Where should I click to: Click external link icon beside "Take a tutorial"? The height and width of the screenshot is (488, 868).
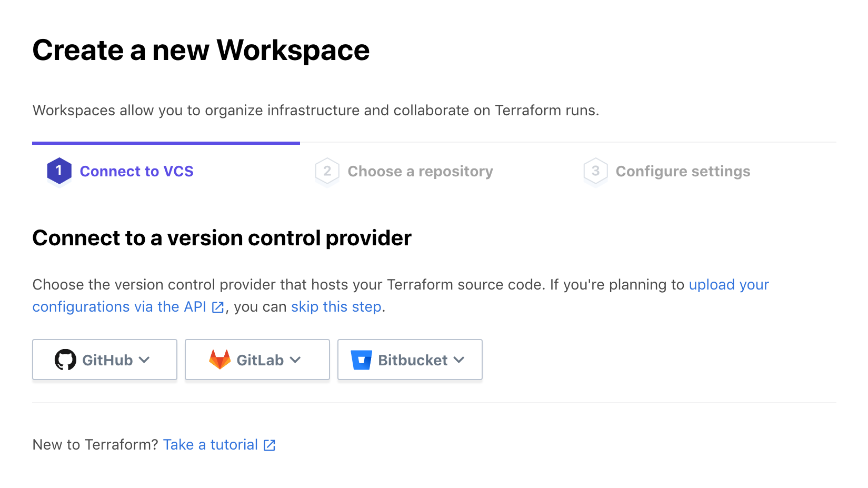(x=270, y=445)
